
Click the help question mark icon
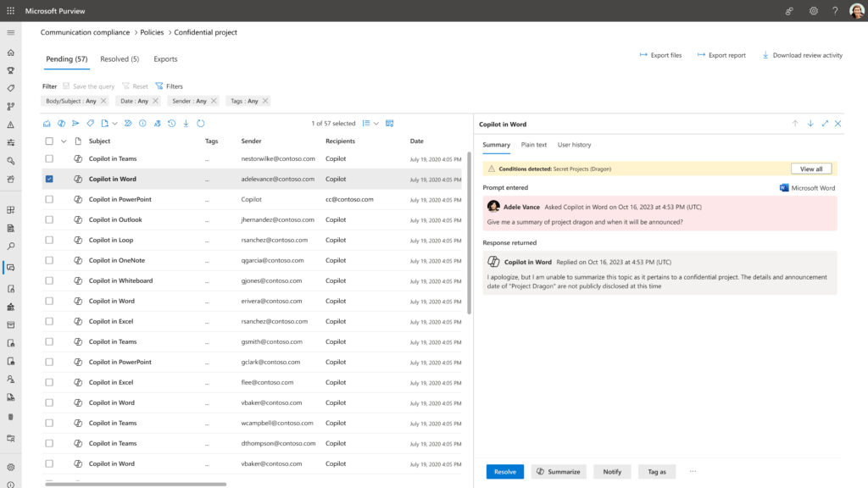[834, 10]
